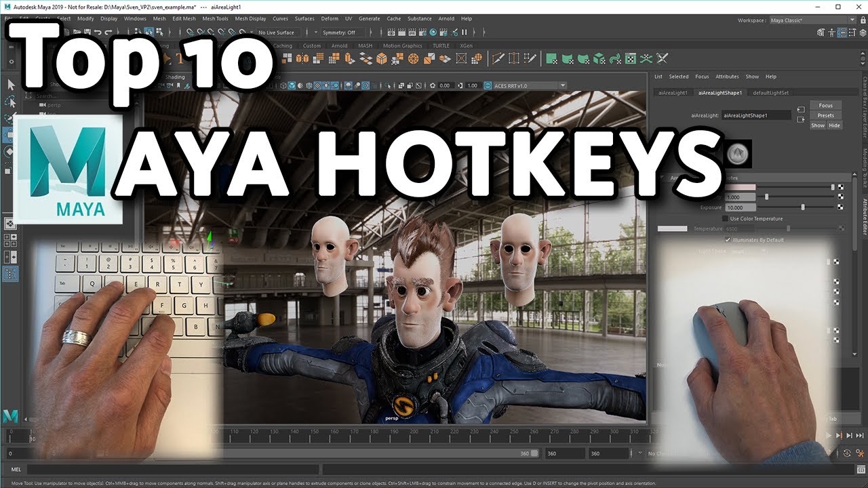The height and width of the screenshot is (488, 868).
Task: Click the Hide button under Presets
Action: click(x=834, y=125)
